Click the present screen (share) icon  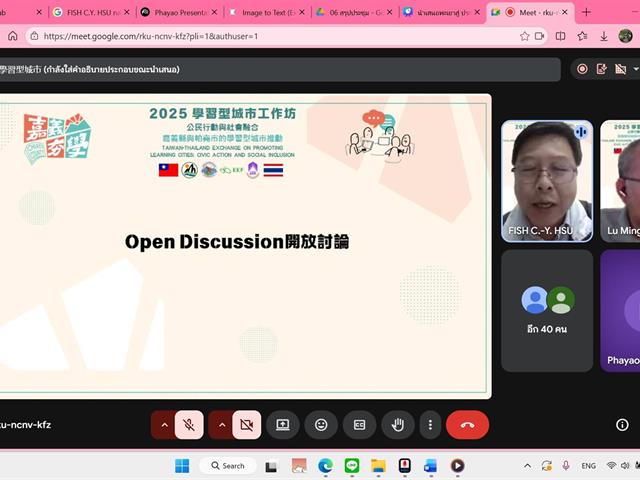tap(283, 425)
